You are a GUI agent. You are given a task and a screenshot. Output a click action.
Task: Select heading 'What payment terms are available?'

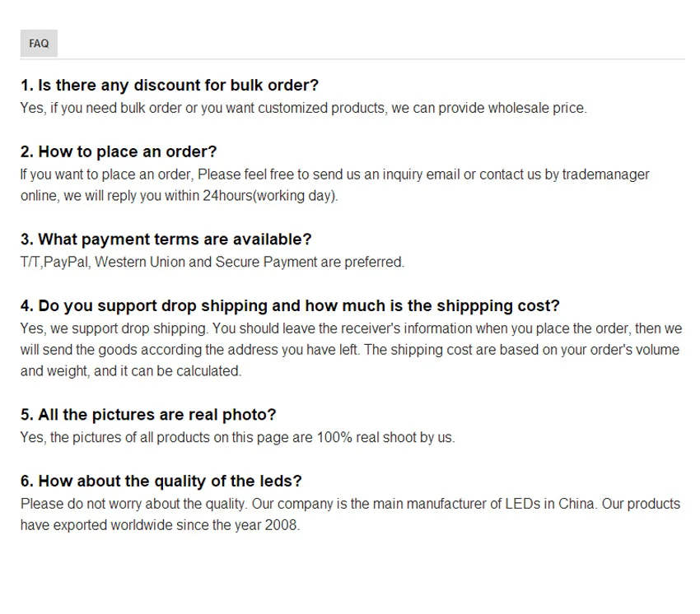click(166, 240)
